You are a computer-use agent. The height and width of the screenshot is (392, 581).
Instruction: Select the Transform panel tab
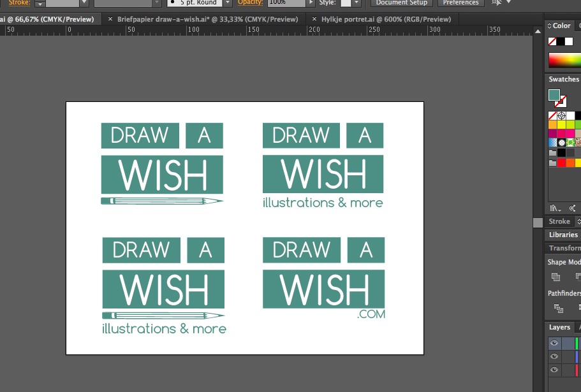[x=564, y=248]
